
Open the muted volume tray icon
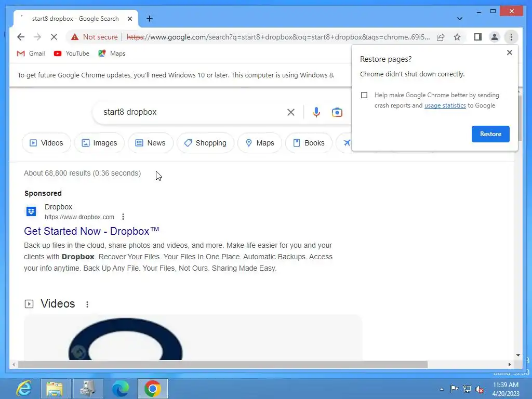click(480, 389)
